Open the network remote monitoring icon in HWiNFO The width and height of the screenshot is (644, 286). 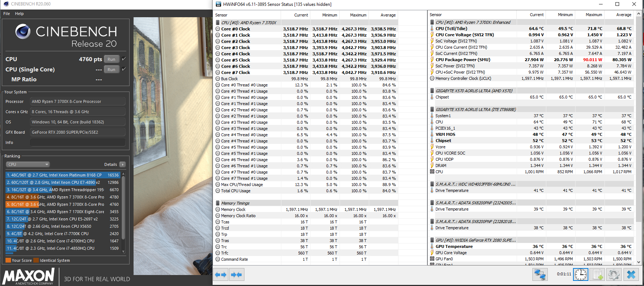coord(540,274)
